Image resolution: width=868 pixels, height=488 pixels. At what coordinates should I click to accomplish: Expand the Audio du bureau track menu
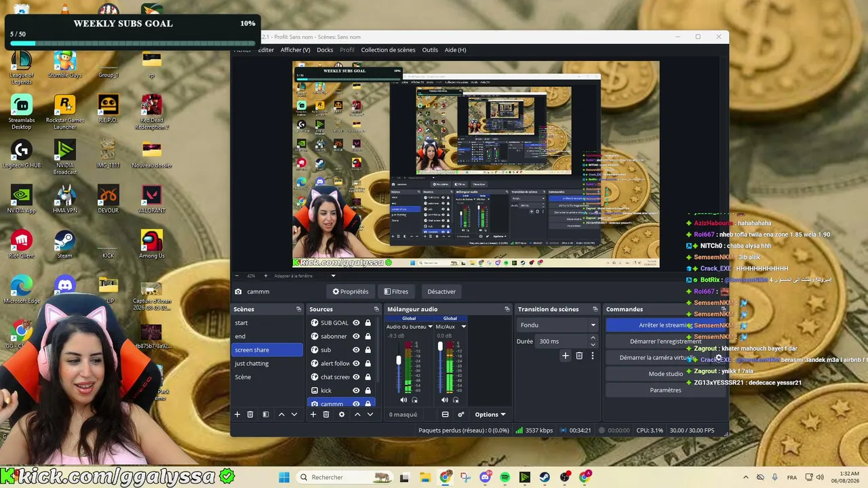(429, 327)
